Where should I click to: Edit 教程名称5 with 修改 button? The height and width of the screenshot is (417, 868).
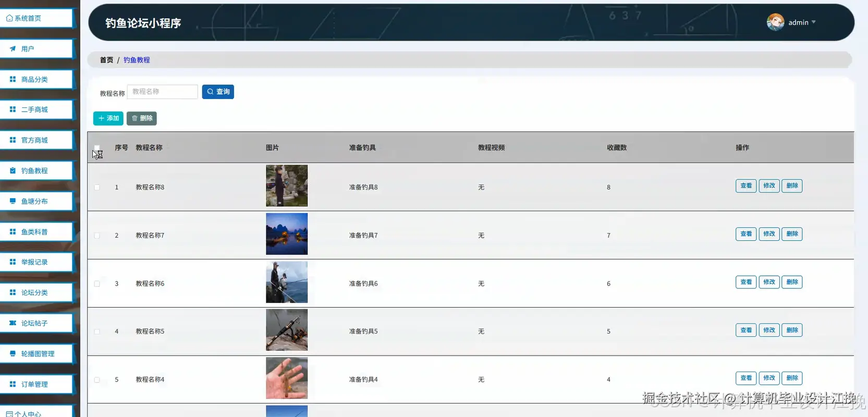(x=769, y=330)
